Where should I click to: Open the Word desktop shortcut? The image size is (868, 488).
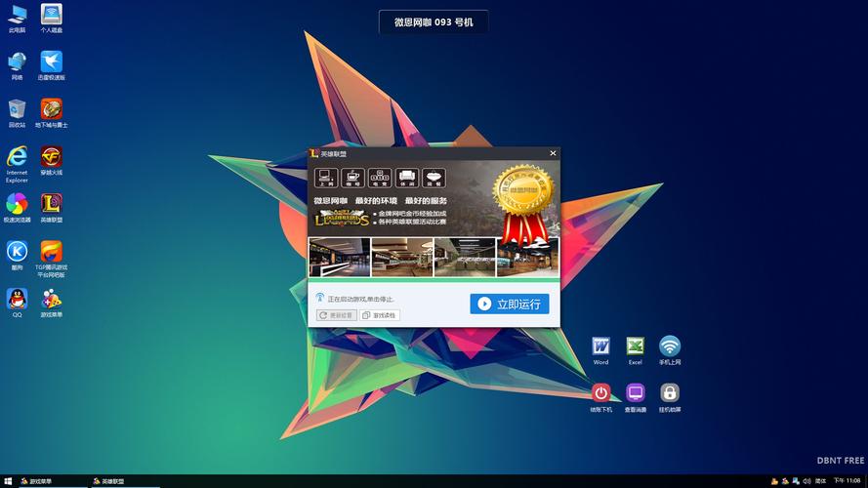600,350
